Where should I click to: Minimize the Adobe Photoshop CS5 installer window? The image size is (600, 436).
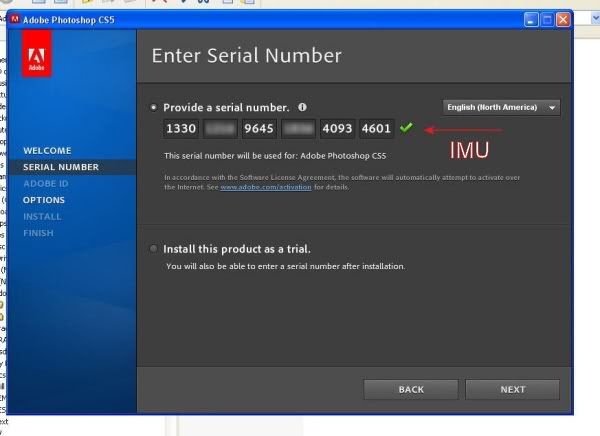click(x=531, y=19)
